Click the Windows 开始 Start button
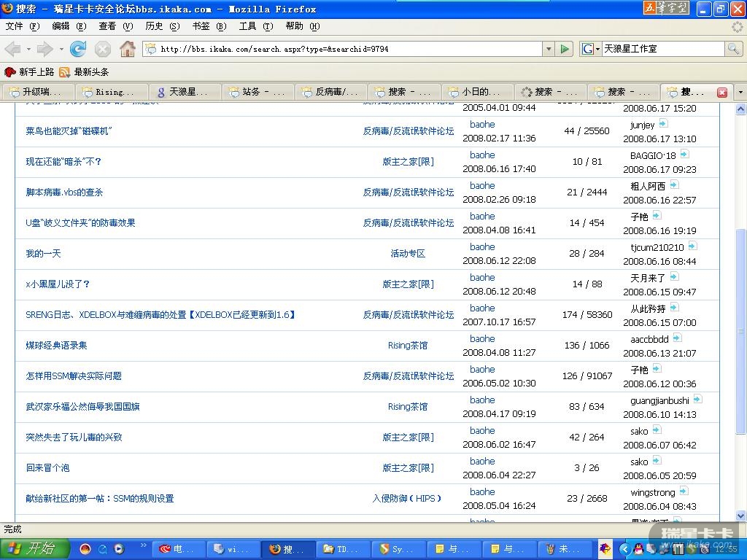Image resolution: width=747 pixels, height=560 pixels. [34, 549]
